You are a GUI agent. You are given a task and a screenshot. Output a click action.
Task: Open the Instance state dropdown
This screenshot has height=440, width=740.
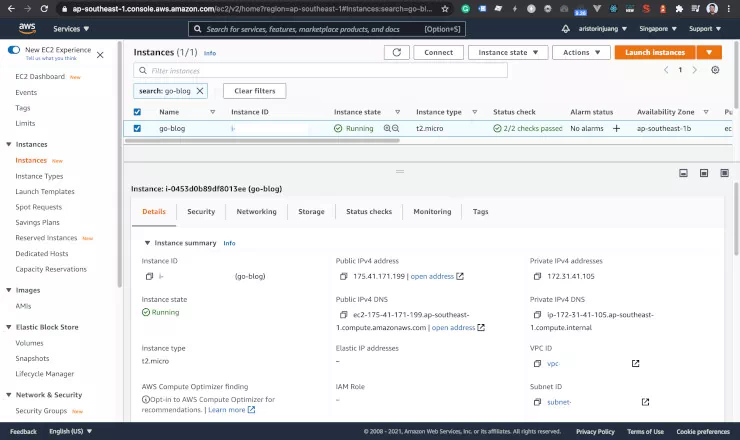click(508, 52)
